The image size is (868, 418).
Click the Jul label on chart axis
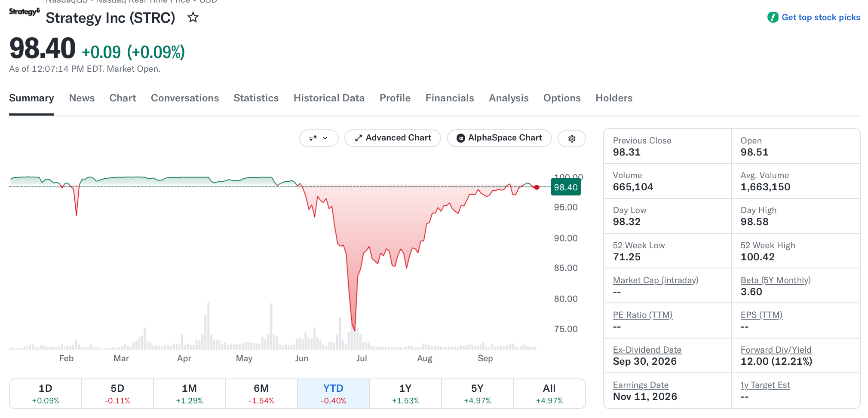(x=362, y=358)
